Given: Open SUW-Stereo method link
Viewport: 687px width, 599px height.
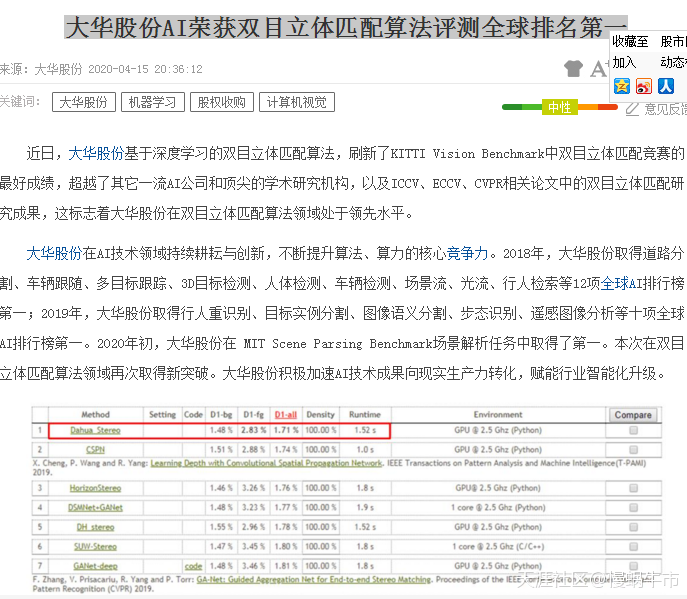Looking at the screenshot, I should click(x=95, y=546).
